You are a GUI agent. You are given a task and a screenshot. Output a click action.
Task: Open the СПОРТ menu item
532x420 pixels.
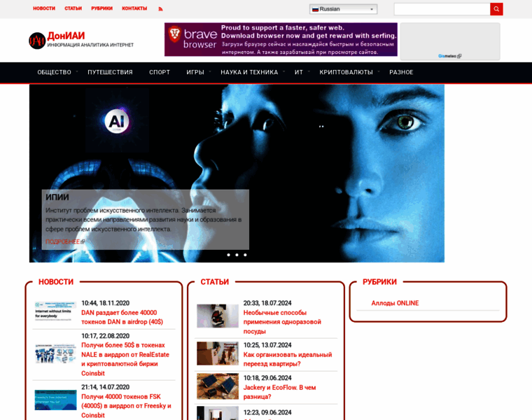[160, 72]
